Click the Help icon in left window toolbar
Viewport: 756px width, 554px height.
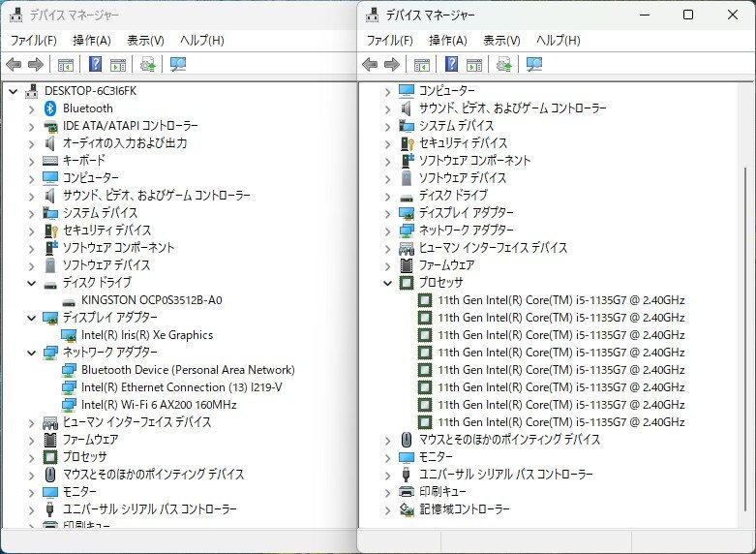(95, 65)
